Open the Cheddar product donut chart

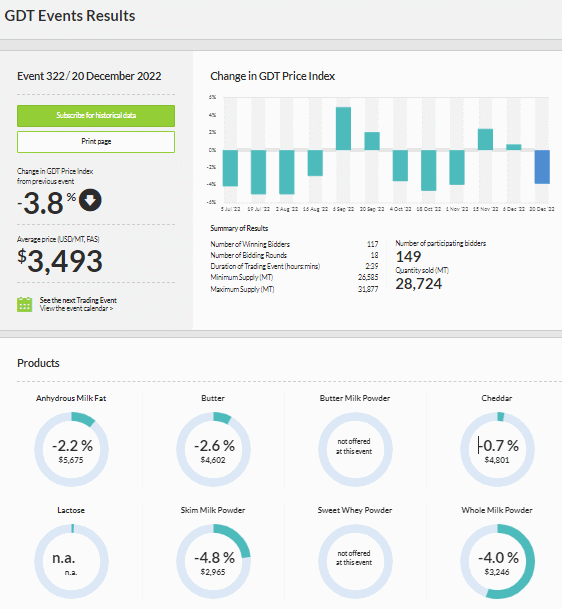[x=497, y=449]
